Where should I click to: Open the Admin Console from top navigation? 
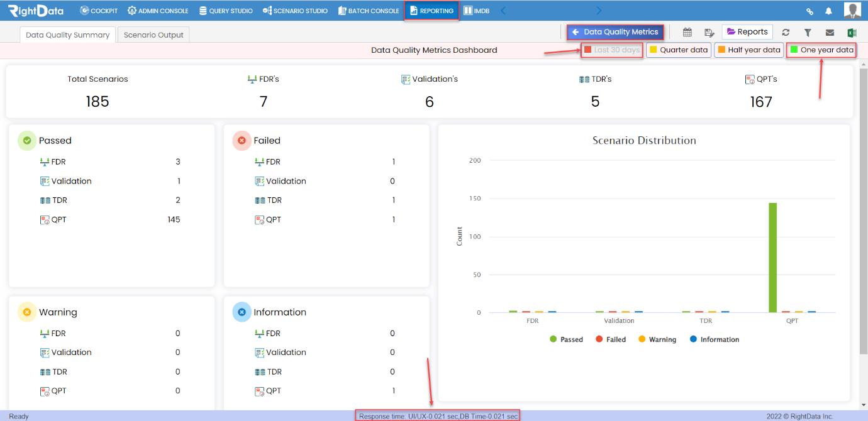[159, 10]
